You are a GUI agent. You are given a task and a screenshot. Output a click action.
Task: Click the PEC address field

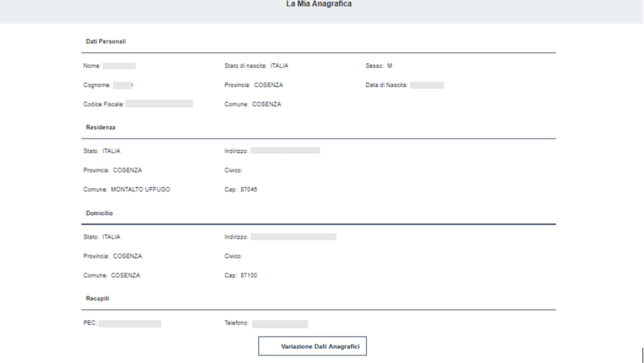pos(130,324)
